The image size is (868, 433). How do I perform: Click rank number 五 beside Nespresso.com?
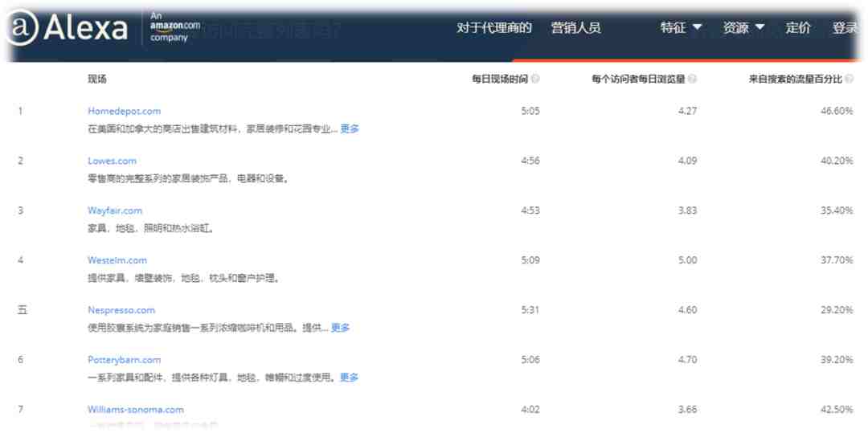click(22, 310)
